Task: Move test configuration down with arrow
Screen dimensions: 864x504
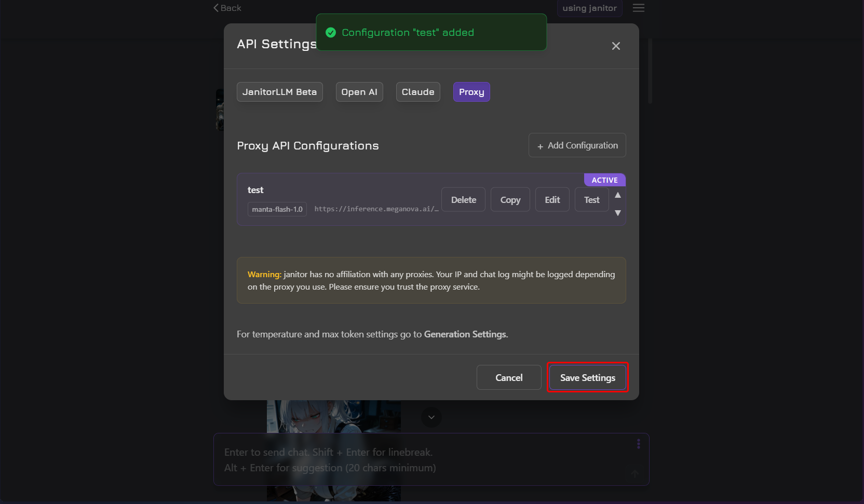Action: 618,213
